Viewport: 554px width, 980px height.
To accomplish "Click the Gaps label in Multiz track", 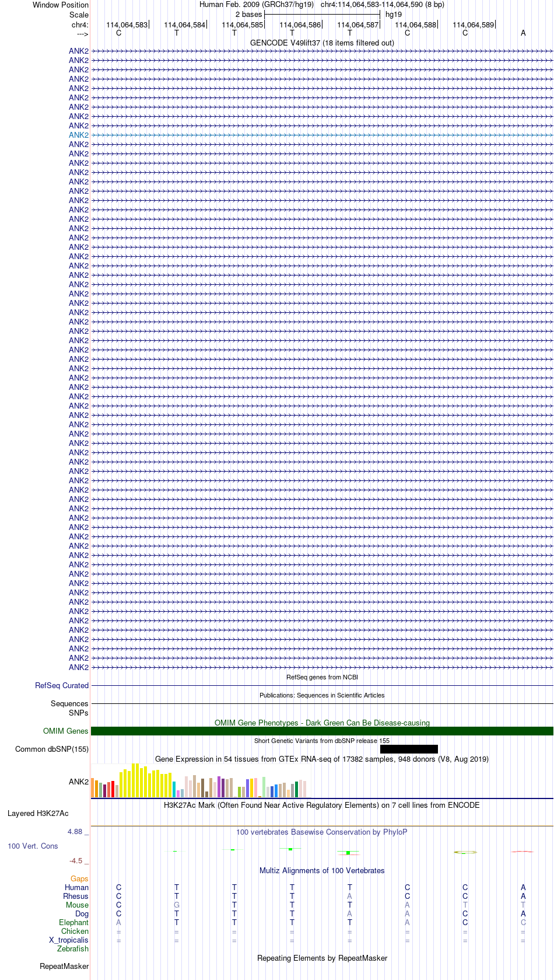I will [79, 879].
